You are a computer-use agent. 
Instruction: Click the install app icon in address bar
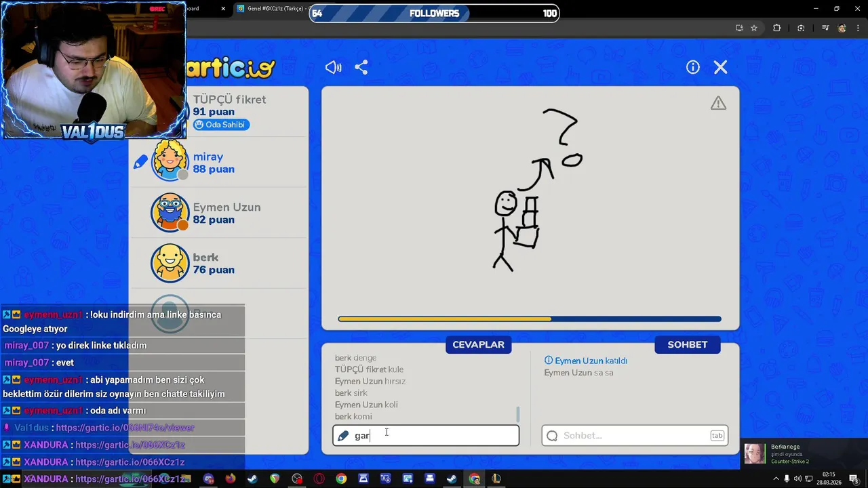(x=739, y=28)
